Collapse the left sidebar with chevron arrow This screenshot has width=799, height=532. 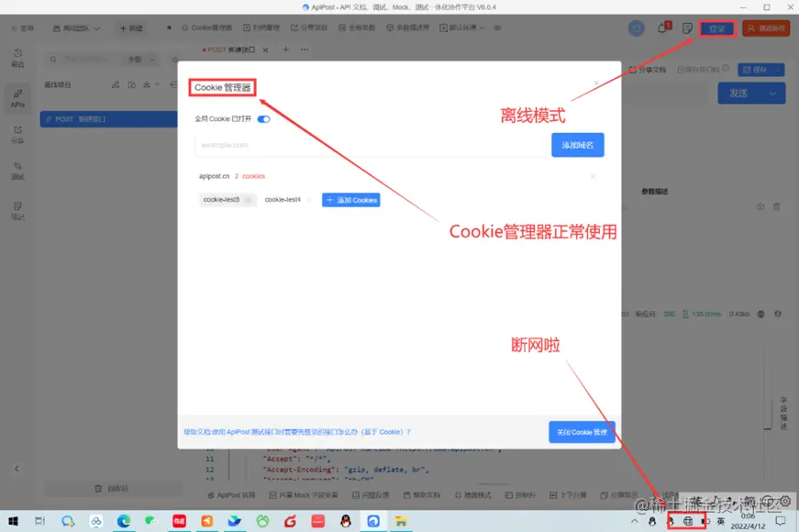click(x=17, y=469)
